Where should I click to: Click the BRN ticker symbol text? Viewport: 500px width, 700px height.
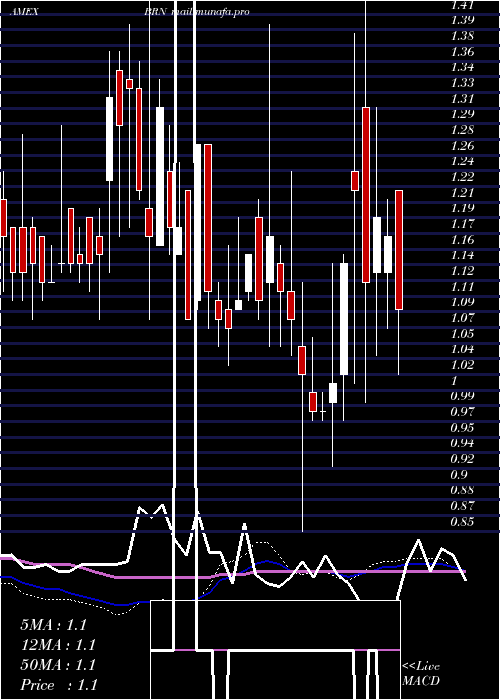click(155, 12)
